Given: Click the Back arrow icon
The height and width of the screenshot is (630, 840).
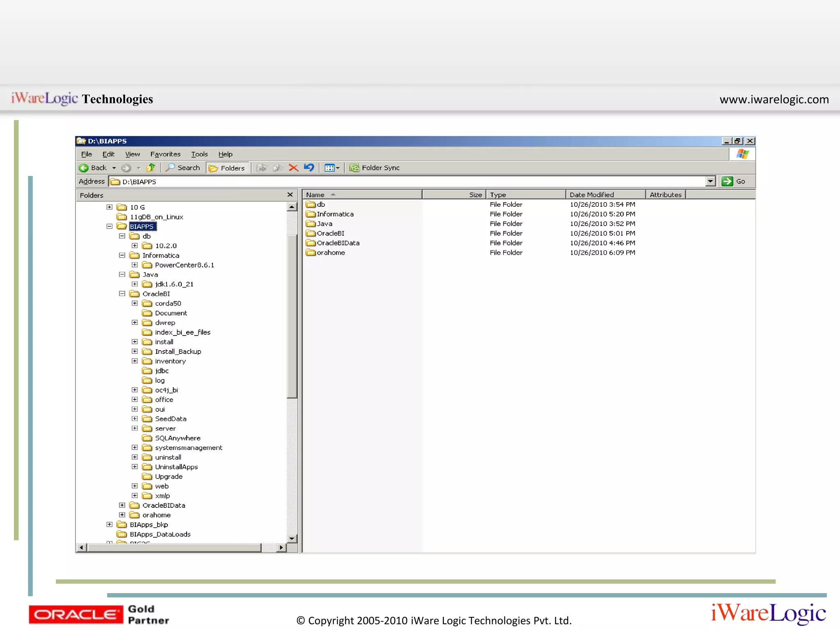Looking at the screenshot, I should 84,168.
